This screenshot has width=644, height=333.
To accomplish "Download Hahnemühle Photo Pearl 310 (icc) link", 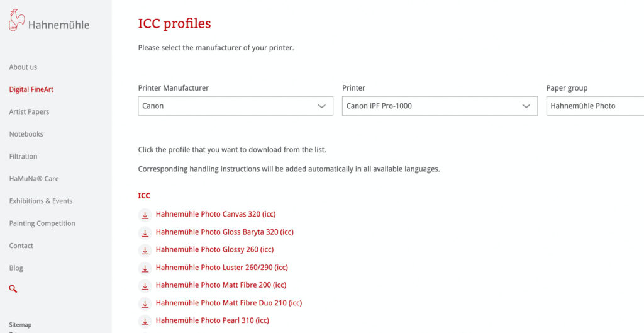I will pyautogui.click(x=213, y=320).
